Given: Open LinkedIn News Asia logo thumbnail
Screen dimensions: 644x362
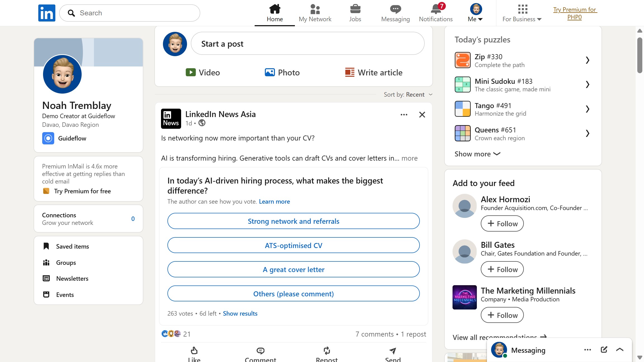Looking at the screenshot, I should [x=171, y=119].
